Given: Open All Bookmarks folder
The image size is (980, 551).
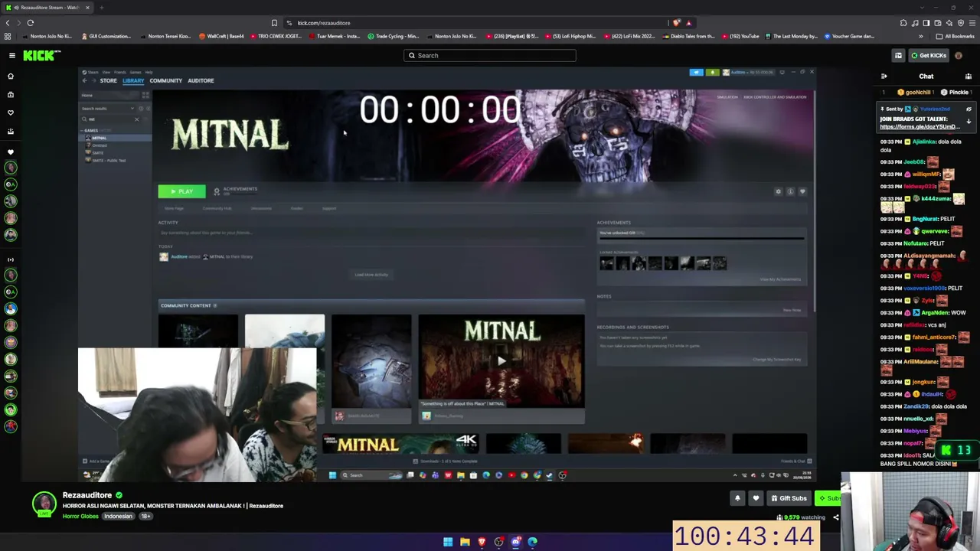Looking at the screenshot, I should click(x=956, y=36).
